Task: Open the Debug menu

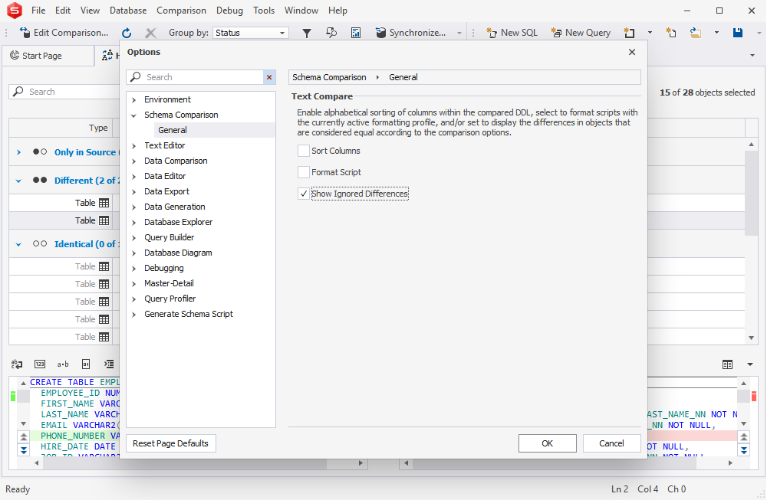Action: [x=229, y=10]
